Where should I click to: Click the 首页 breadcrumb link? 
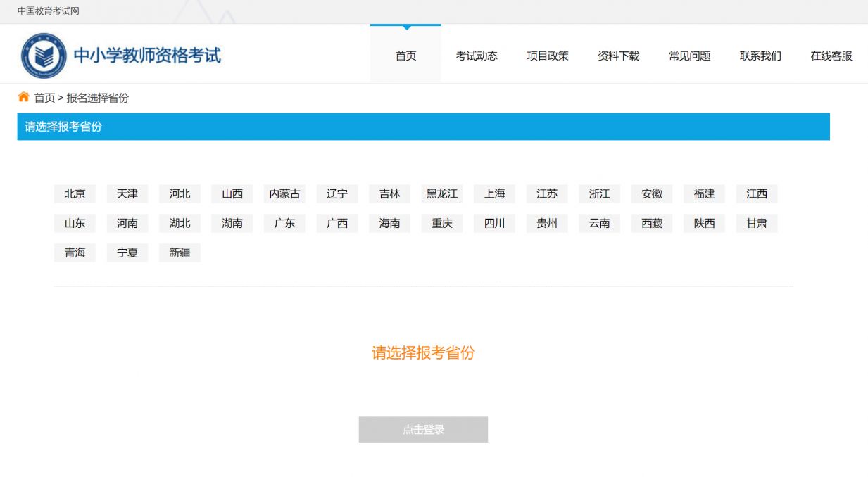click(x=44, y=98)
